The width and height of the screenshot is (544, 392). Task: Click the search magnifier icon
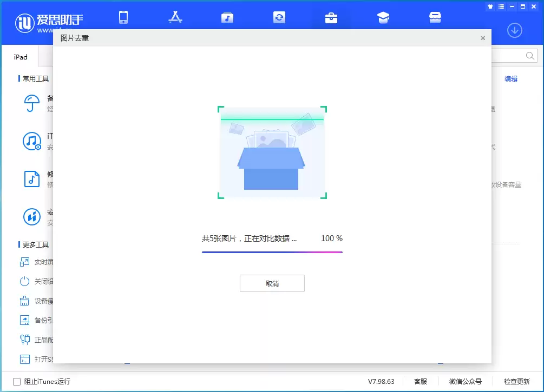[x=530, y=56]
